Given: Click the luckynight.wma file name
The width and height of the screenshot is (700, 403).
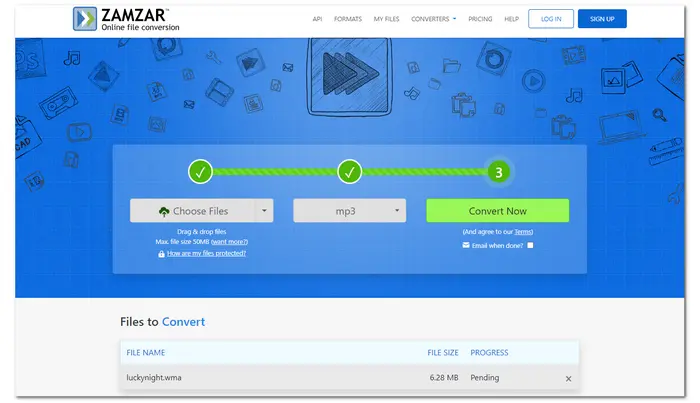Looking at the screenshot, I should (154, 378).
